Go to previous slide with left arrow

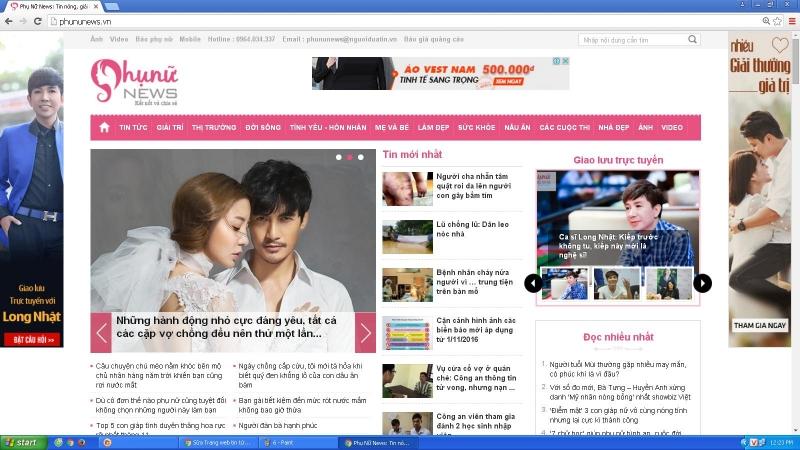(x=101, y=333)
